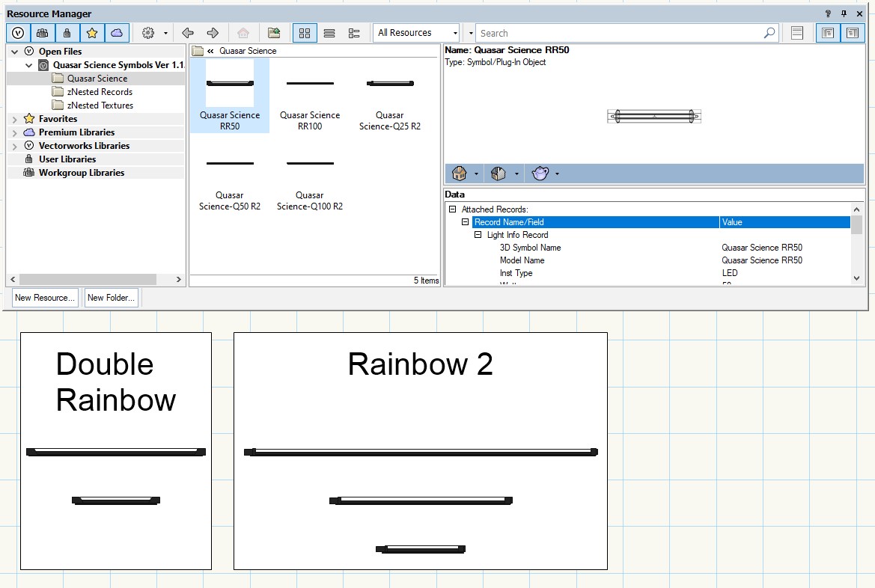Open the All Resources type dropdown
Screen dimensions: 875x588
(x=418, y=33)
